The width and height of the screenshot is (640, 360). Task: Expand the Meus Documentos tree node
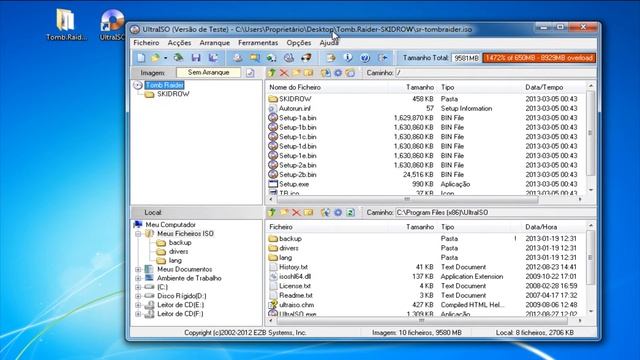(138, 269)
